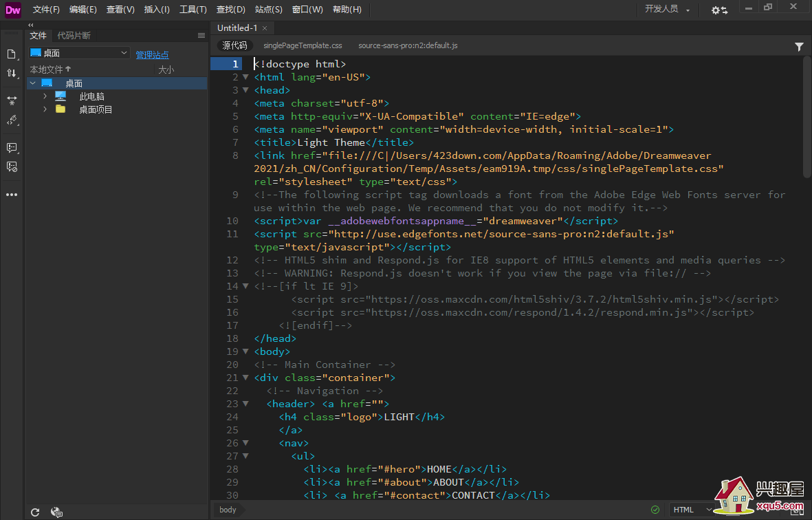Open the 站点(S) menu

coord(269,10)
